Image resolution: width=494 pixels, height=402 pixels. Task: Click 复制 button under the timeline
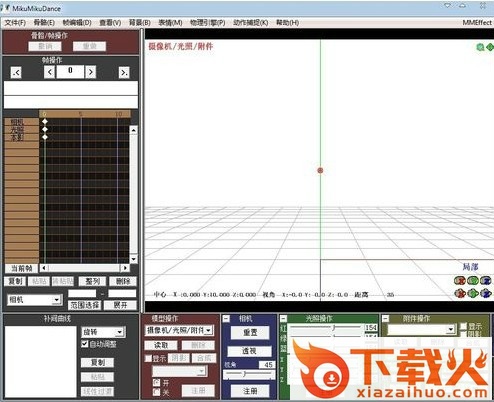[15, 281]
